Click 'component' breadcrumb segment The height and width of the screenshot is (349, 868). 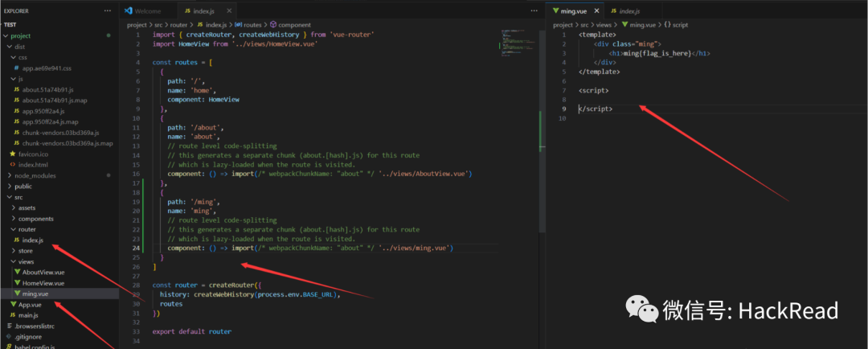tap(294, 25)
